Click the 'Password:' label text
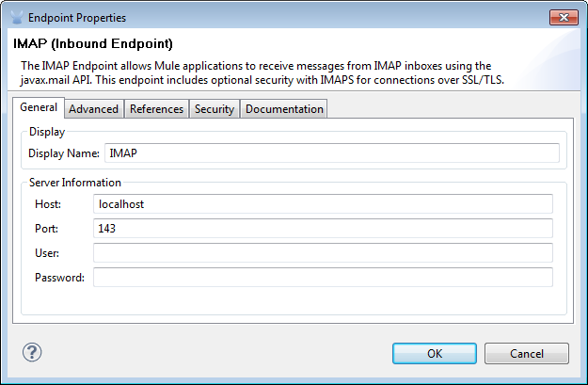Viewport: 588px width, 385px height. (x=59, y=278)
